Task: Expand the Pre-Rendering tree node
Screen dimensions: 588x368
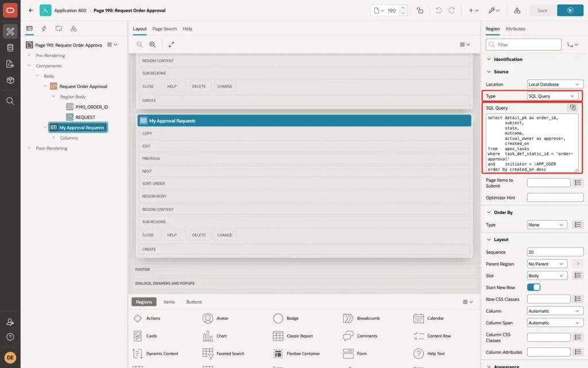Action: (x=29, y=55)
